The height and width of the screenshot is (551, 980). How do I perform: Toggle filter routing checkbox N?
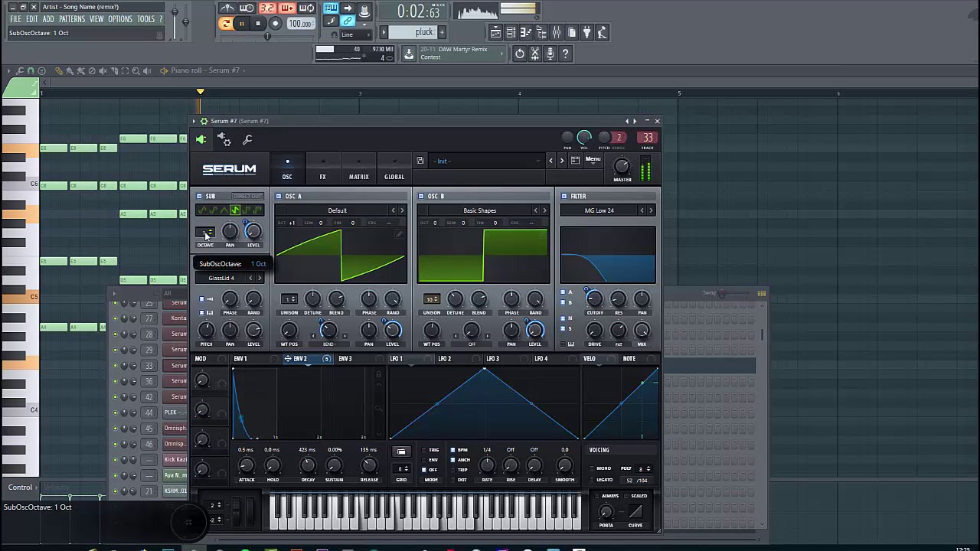click(563, 318)
